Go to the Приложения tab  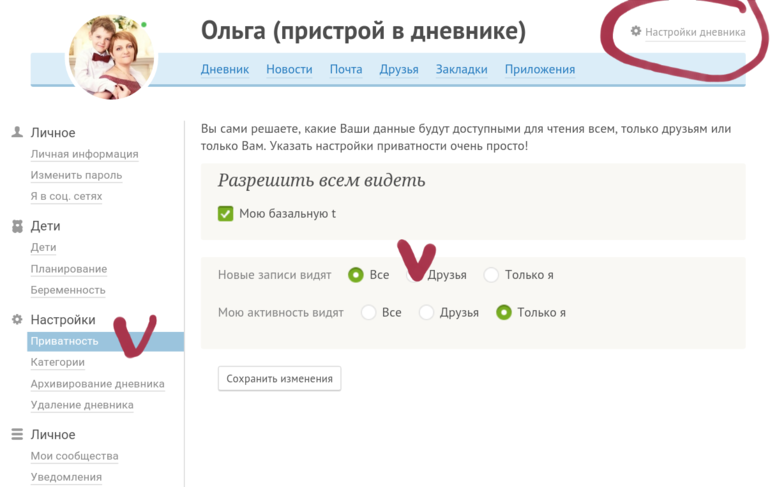coord(539,69)
